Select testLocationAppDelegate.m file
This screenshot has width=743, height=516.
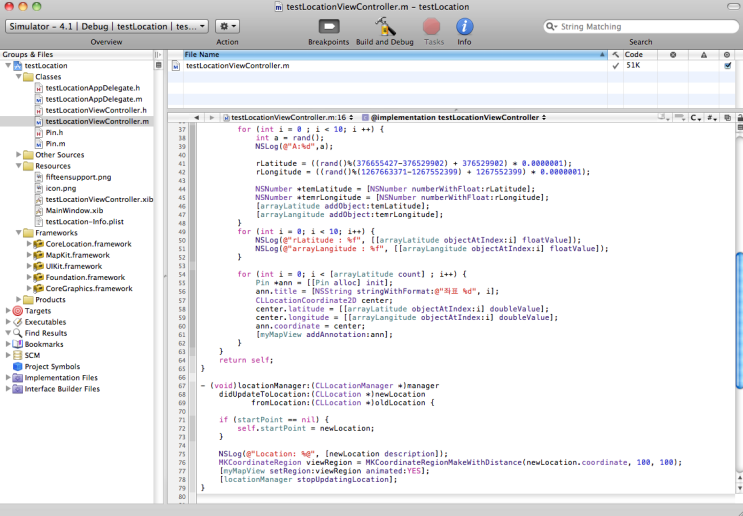[94, 99]
